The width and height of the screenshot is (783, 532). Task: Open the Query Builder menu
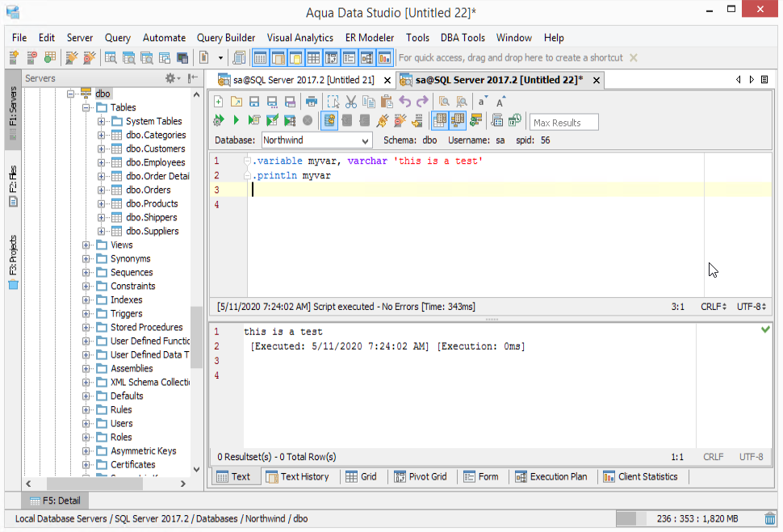226,38
